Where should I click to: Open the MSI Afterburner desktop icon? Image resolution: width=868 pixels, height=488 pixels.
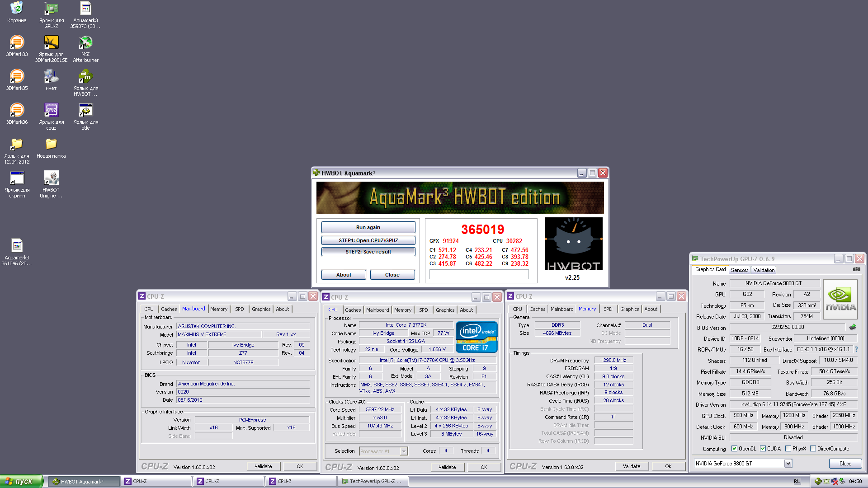point(85,49)
